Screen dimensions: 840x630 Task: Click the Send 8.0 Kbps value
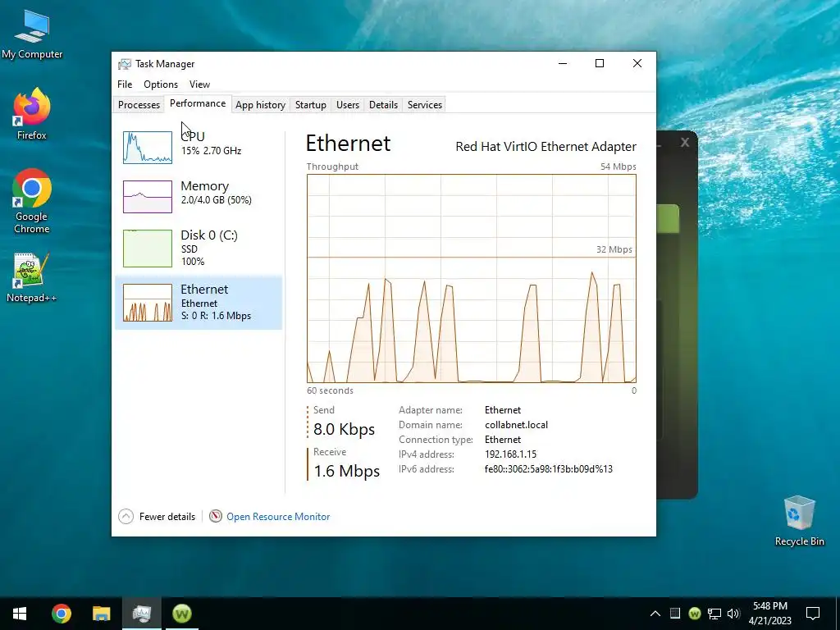(x=344, y=430)
